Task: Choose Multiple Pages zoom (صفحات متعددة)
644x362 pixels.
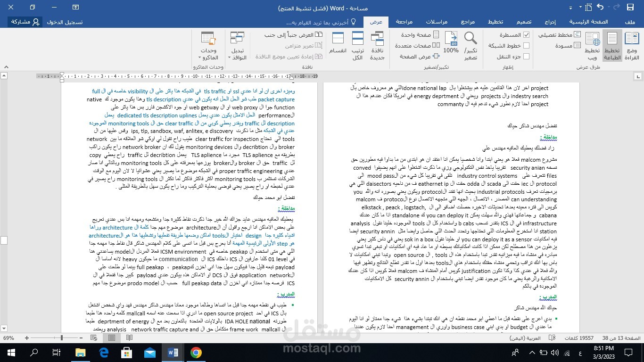Action: click(417, 46)
